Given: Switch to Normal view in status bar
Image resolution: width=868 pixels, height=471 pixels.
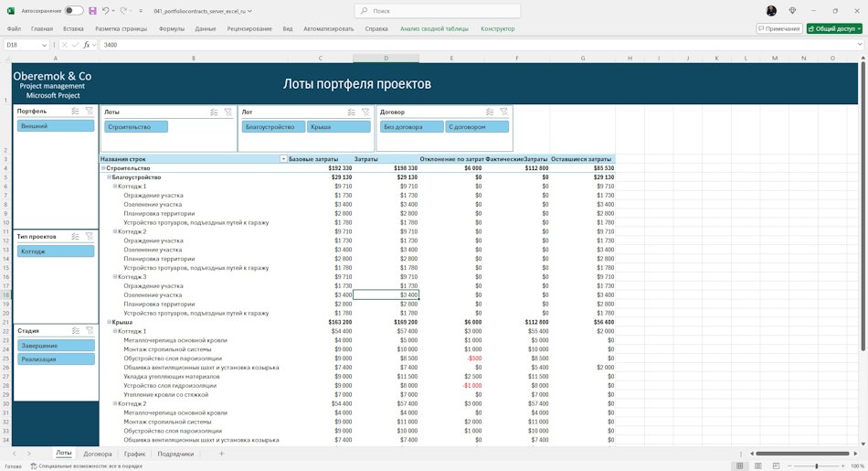Looking at the screenshot, I should 739,466.
